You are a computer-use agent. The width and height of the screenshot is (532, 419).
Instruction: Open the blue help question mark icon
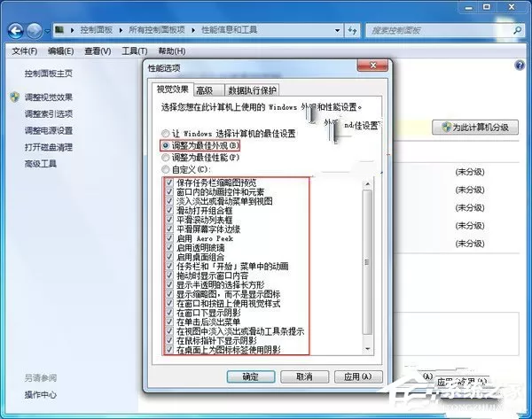[x=520, y=65]
